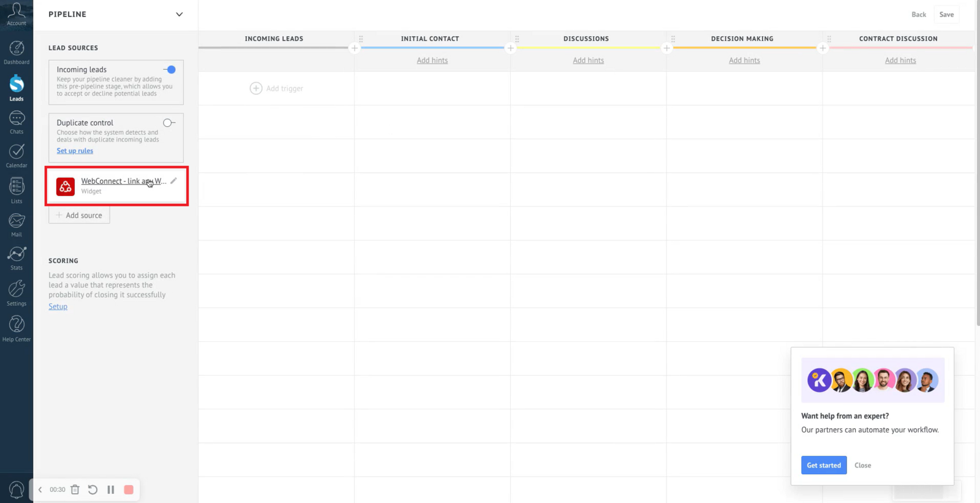Click the yellow Discussions stage color bar

[x=588, y=48]
